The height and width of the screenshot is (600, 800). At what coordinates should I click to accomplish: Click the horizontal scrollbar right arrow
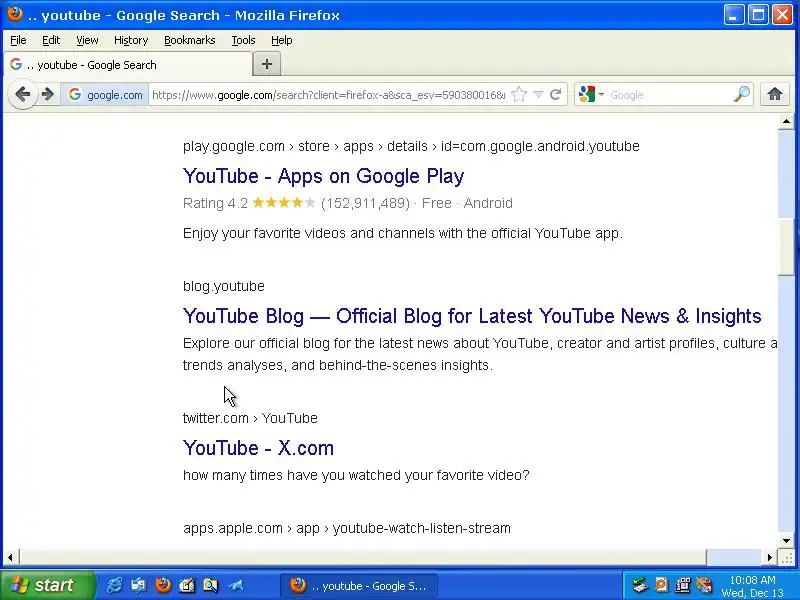pos(770,557)
